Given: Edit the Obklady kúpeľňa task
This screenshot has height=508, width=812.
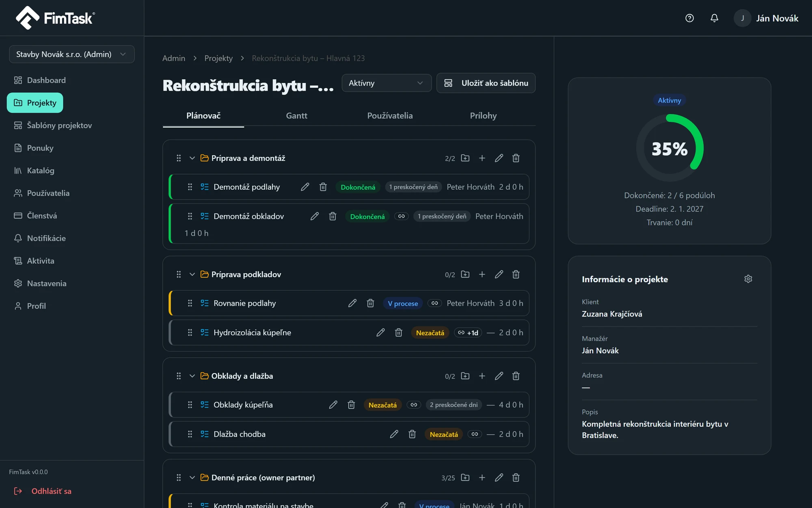Looking at the screenshot, I should 333,405.
